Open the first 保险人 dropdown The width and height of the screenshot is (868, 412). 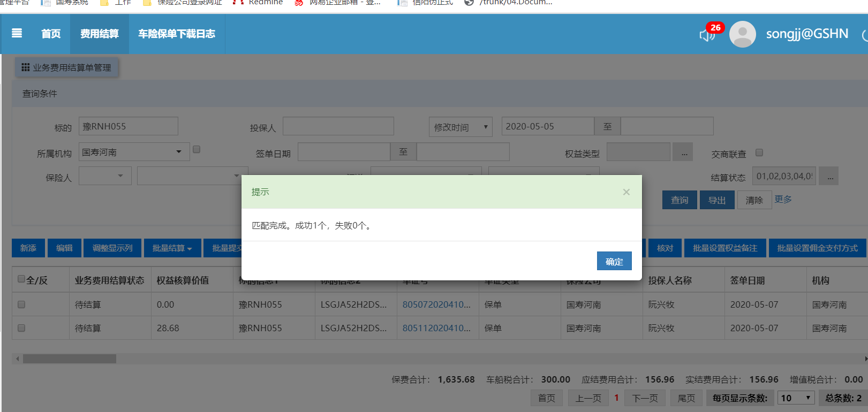(105, 176)
